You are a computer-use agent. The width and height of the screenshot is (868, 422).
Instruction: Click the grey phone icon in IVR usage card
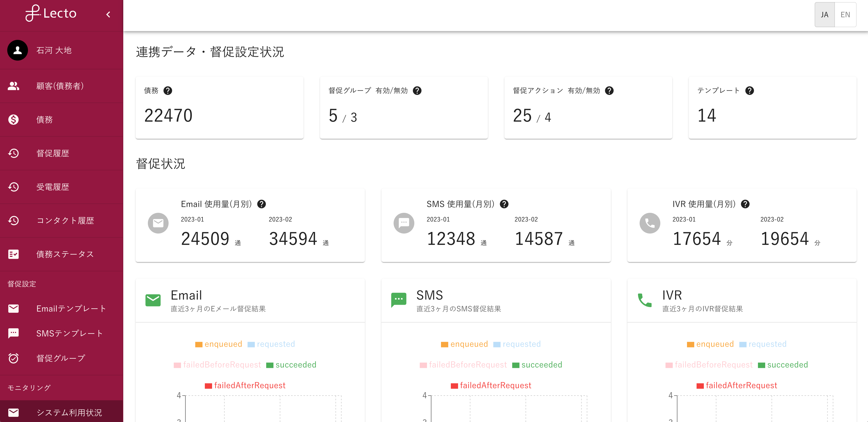point(650,223)
